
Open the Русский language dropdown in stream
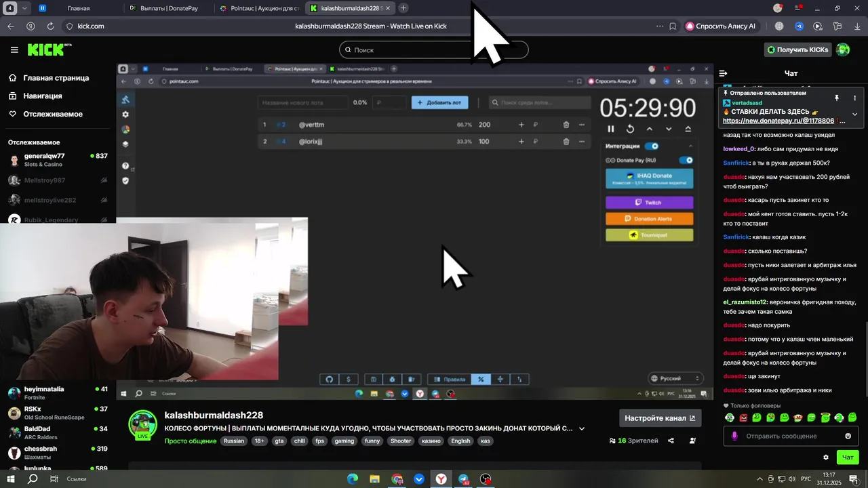click(675, 378)
